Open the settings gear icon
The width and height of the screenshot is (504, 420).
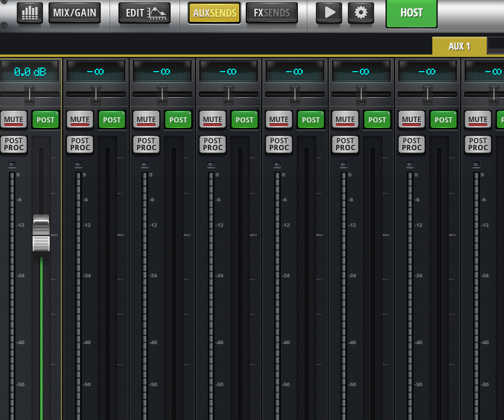tap(361, 13)
